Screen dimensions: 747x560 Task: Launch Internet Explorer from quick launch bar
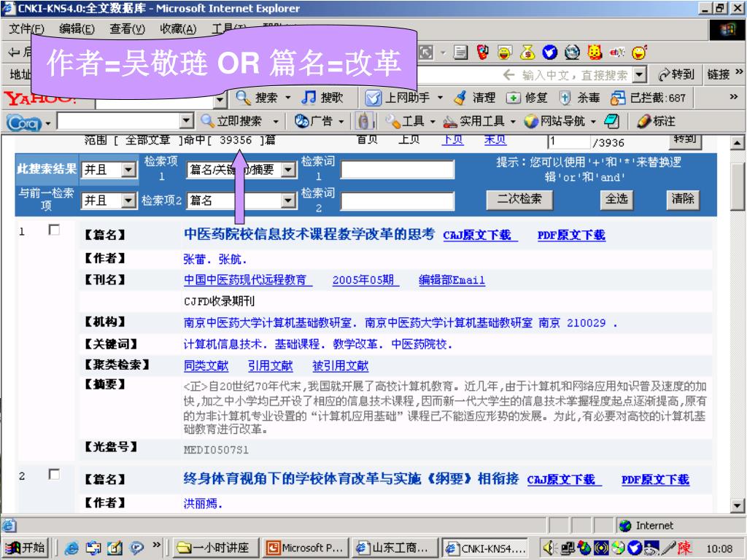point(71,548)
